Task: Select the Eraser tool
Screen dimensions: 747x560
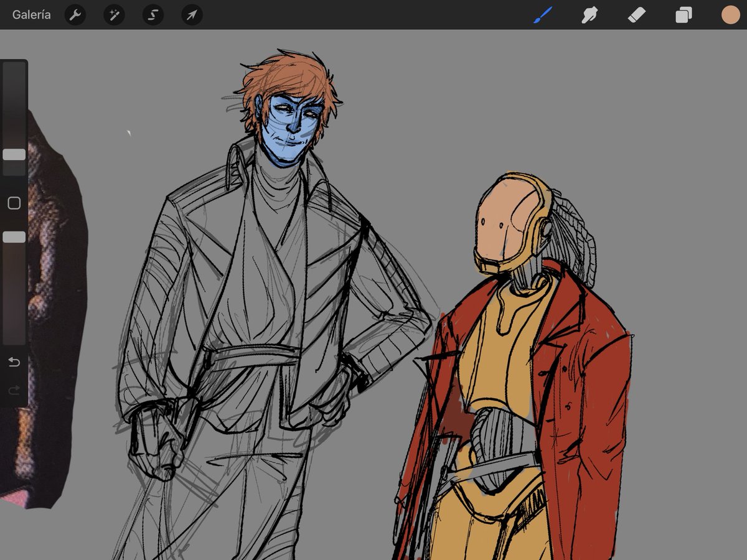Action: pos(636,15)
